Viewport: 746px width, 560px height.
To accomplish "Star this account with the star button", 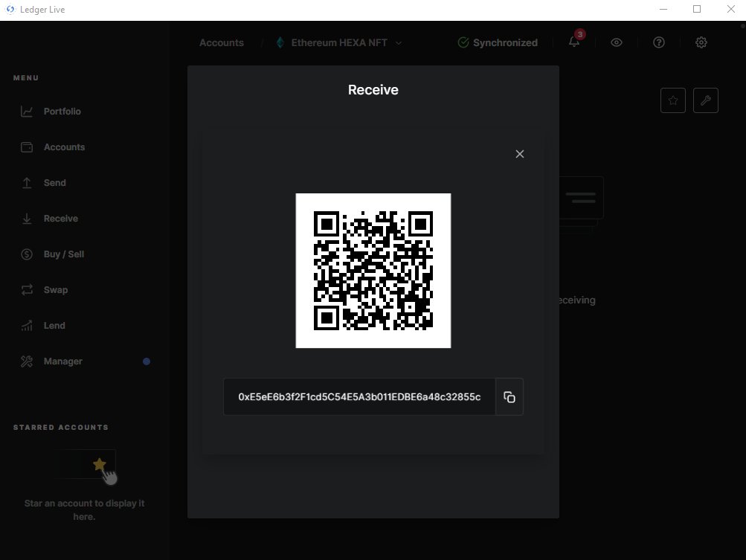I will [x=672, y=100].
